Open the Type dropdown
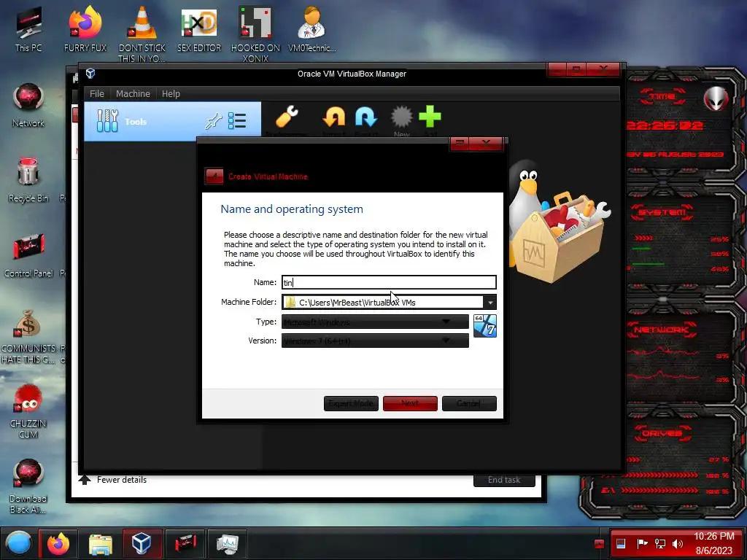 click(375, 322)
